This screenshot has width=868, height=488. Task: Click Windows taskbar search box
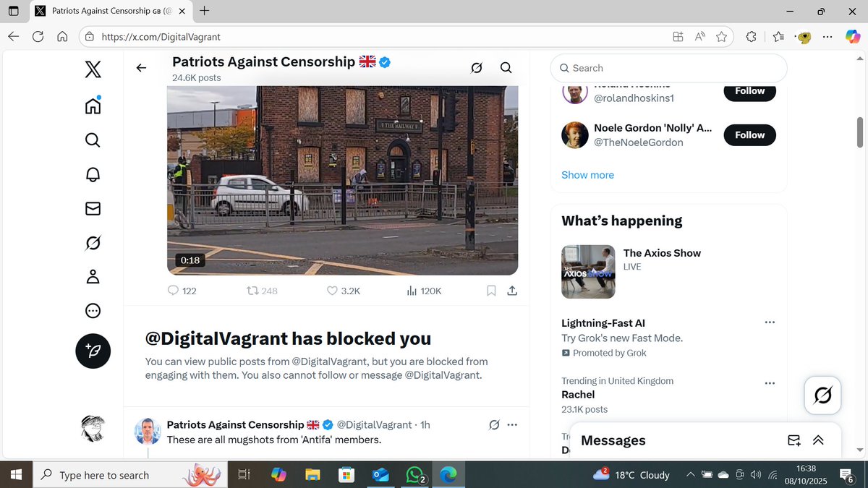pos(132,475)
